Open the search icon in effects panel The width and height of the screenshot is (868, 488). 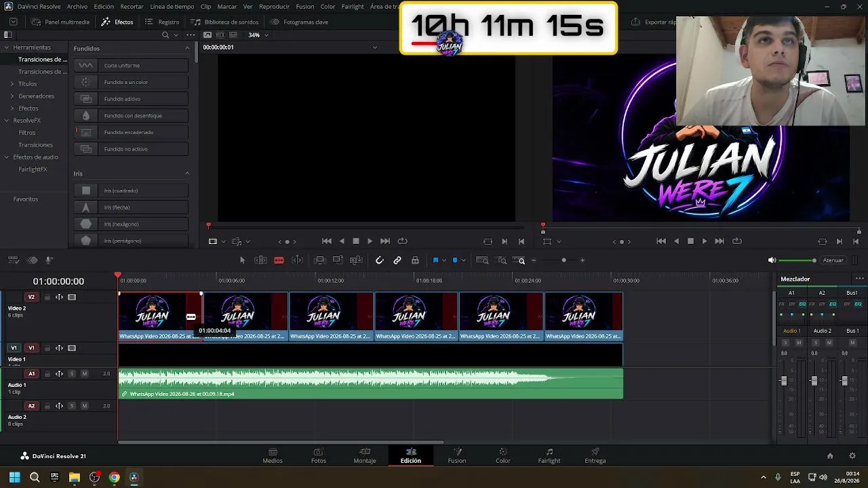point(165,35)
